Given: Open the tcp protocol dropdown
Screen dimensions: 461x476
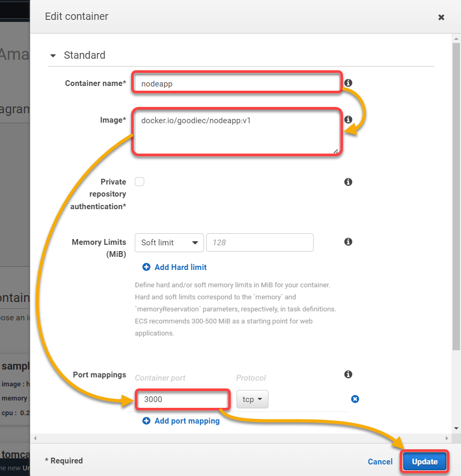Looking at the screenshot, I should tap(252, 399).
